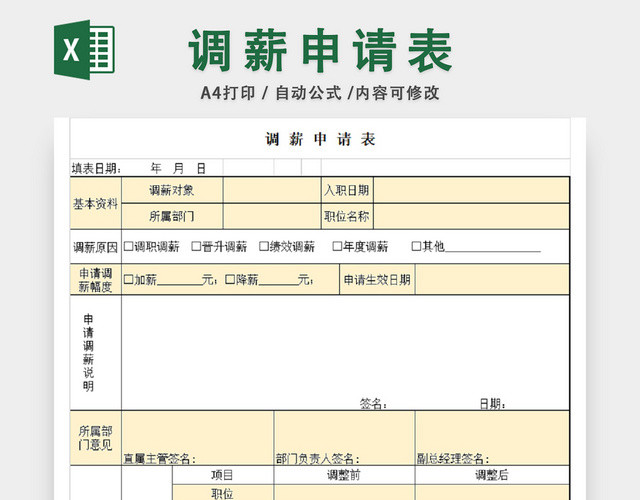This screenshot has height=500, width=640.
Task: Click the empty cell beside 职位名称
Action: point(471,216)
